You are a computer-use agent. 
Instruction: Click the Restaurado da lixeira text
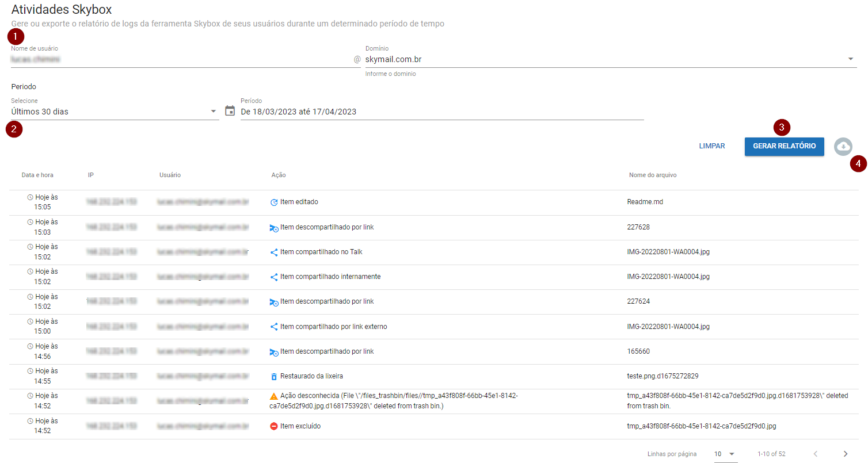click(x=311, y=376)
